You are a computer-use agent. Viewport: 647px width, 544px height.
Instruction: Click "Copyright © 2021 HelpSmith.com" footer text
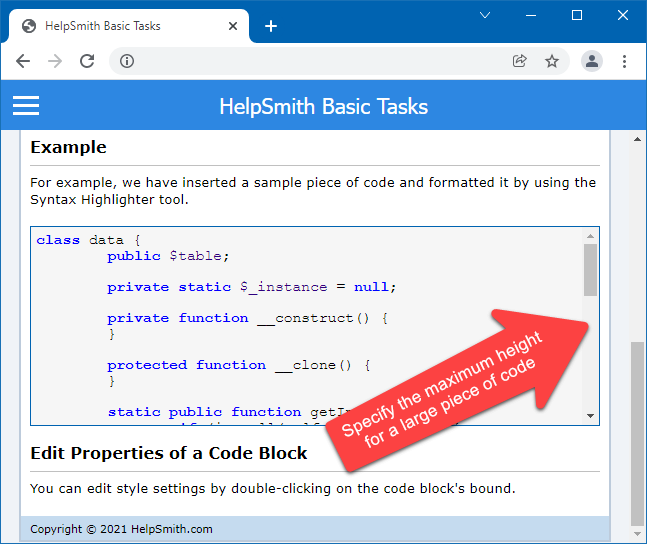coord(121,529)
